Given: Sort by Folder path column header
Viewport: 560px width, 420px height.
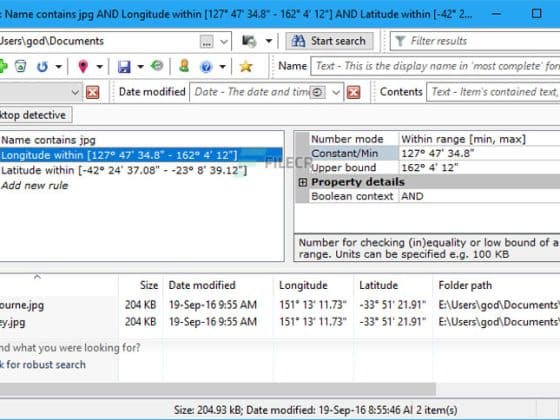Looking at the screenshot, I should coord(496,285).
